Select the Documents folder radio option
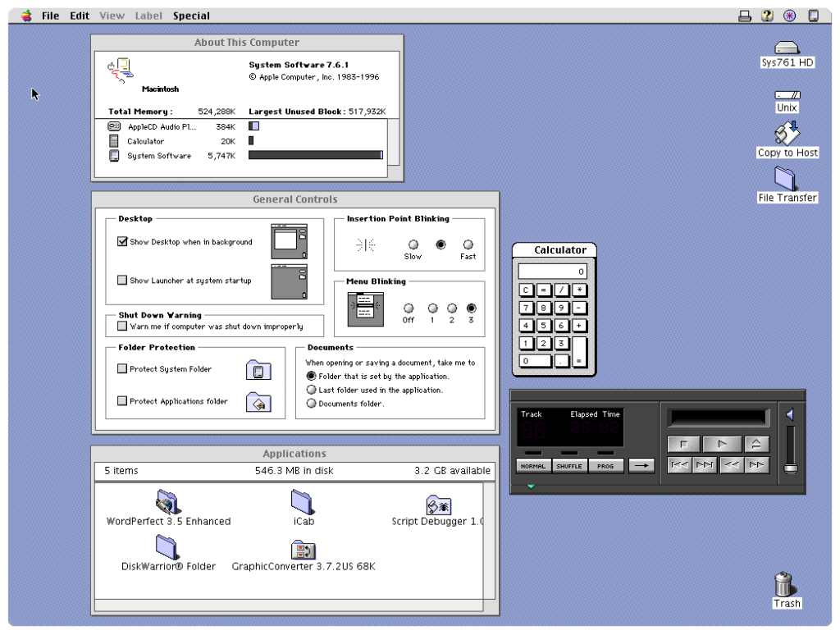Image resolution: width=840 pixels, height=635 pixels. 311,404
